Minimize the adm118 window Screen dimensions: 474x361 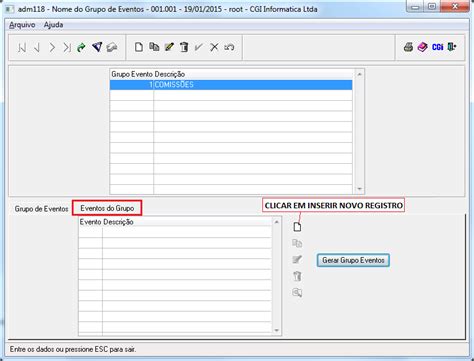pyautogui.click(x=415, y=7)
